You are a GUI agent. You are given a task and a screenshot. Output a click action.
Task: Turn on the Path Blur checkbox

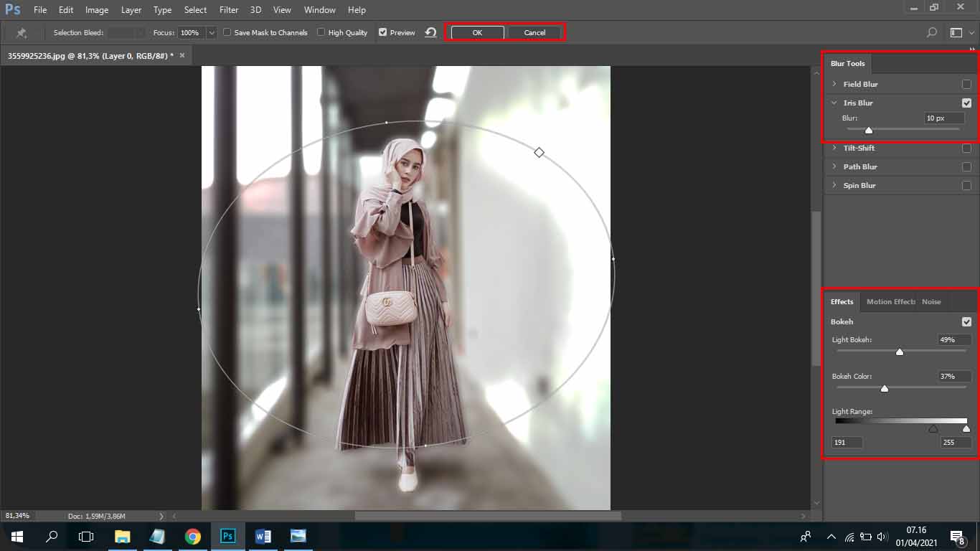966,166
